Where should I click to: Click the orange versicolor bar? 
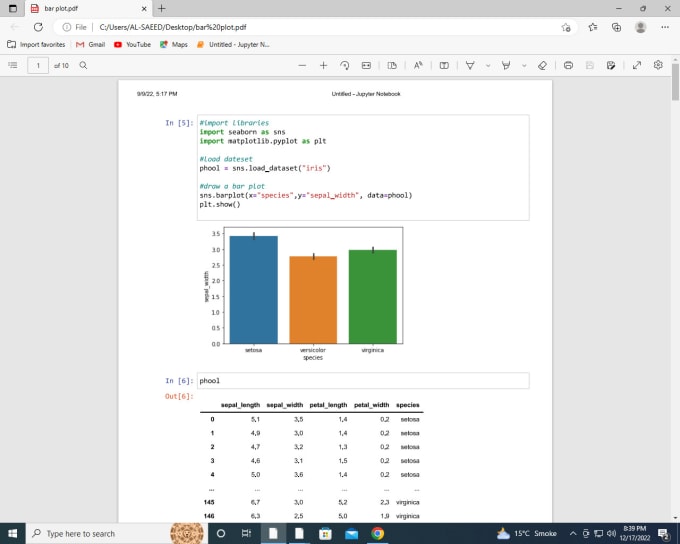point(313,300)
